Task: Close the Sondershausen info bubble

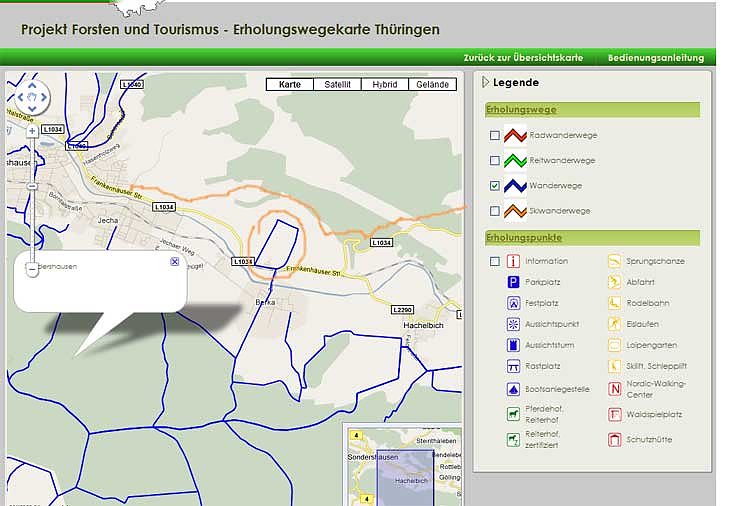Action: click(x=175, y=261)
